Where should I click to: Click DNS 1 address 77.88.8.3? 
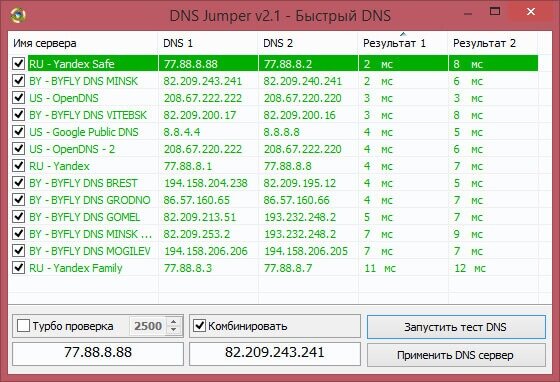[188, 268]
